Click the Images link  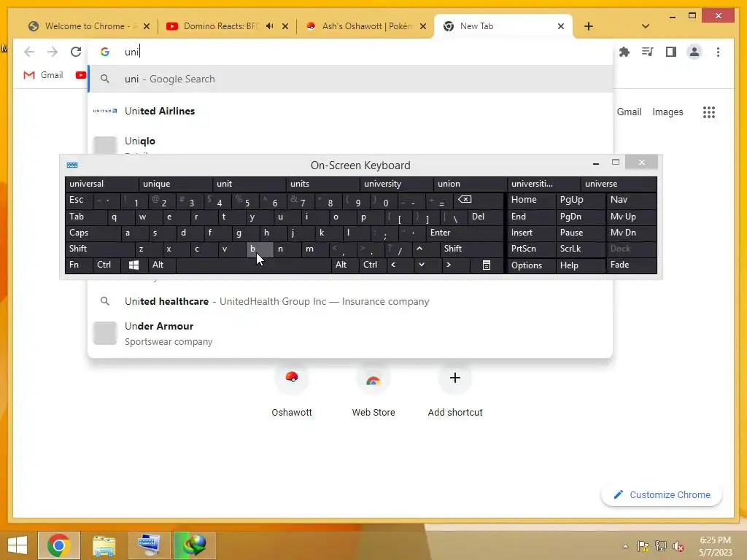[x=667, y=112]
